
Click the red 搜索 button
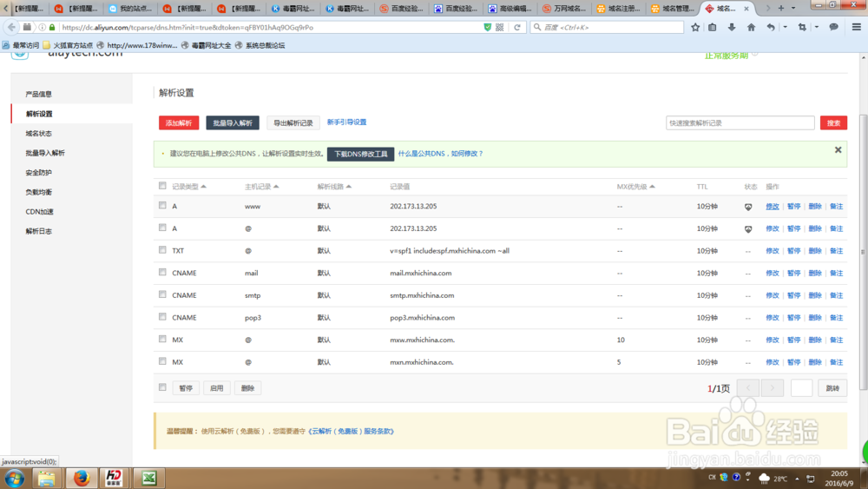tap(833, 123)
